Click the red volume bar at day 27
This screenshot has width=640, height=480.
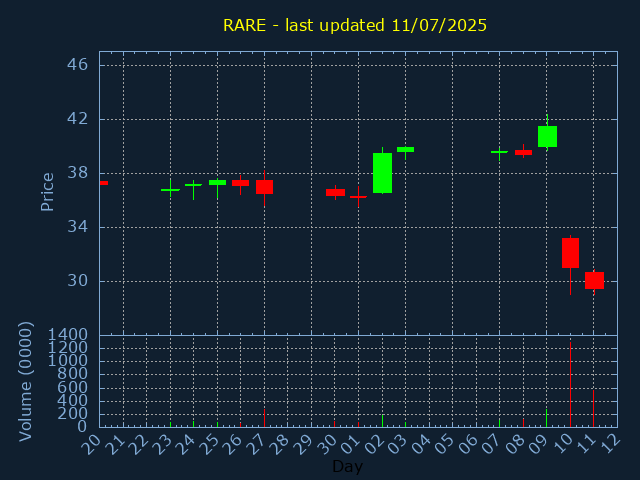(264, 418)
